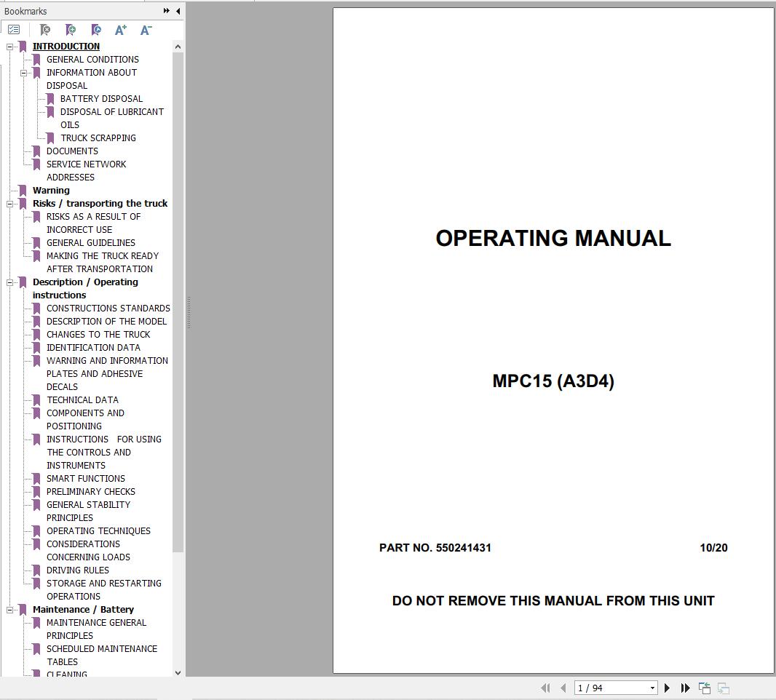This screenshot has width=776, height=700.
Task: Open the OPERATING TECHNIQUES bookmark
Action: 98,531
